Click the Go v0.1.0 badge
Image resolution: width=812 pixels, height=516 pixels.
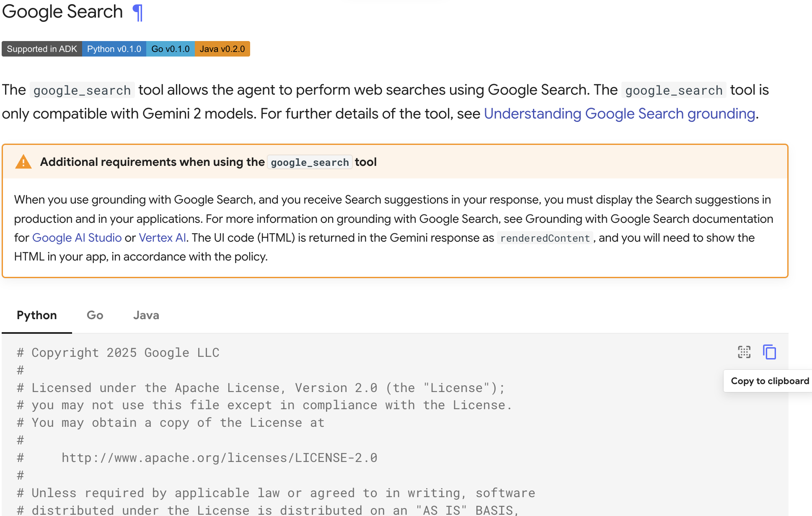(x=170, y=49)
